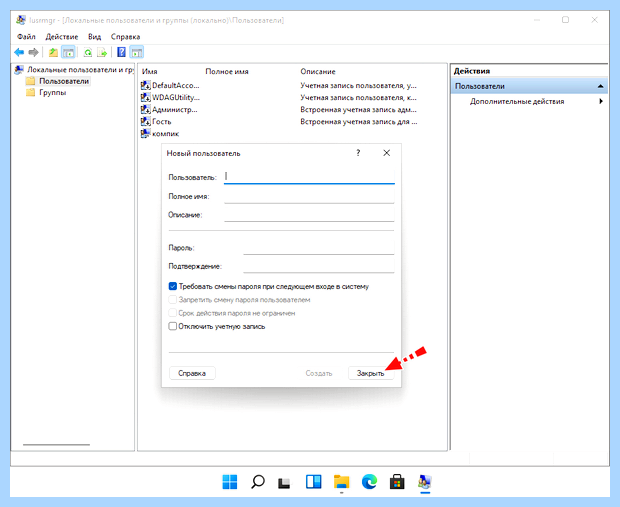Toggle the Action pane toolbar icon

(136, 52)
